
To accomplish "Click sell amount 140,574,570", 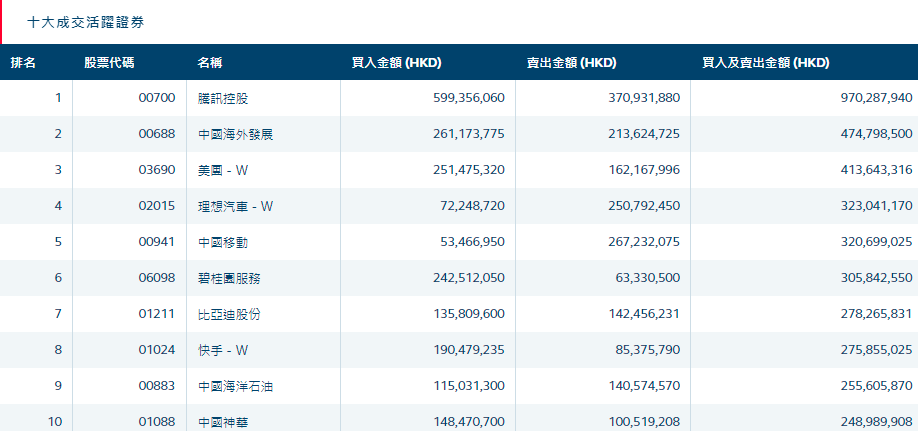I will point(645,386).
